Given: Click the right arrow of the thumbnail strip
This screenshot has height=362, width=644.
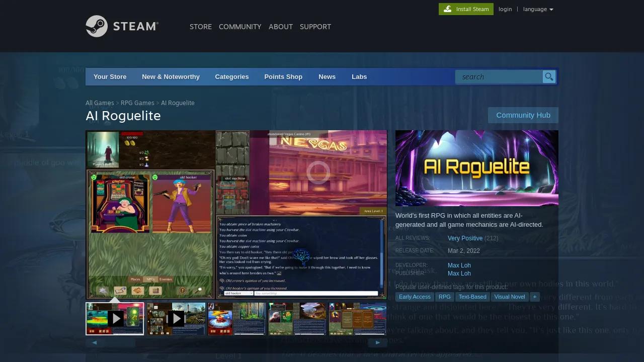Looking at the screenshot, I should click(x=378, y=343).
